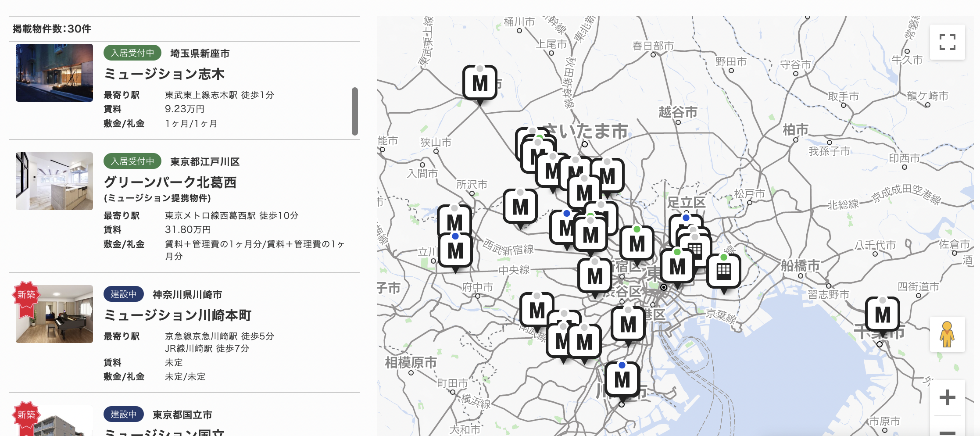This screenshot has height=436, width=980.
Task: Click rent value 31.80万円
Action: pyautogui.click(x=188, y=229)
